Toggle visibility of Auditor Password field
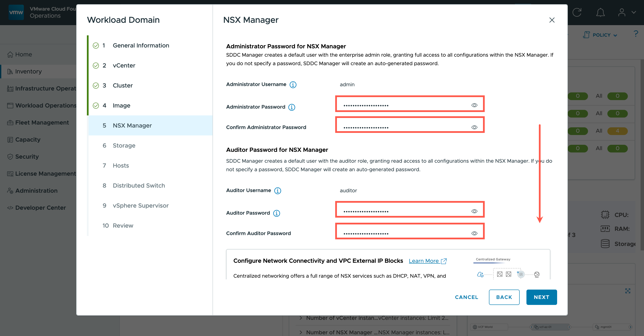Viewport: 644px width, 336px height. [x=474, y=211]
